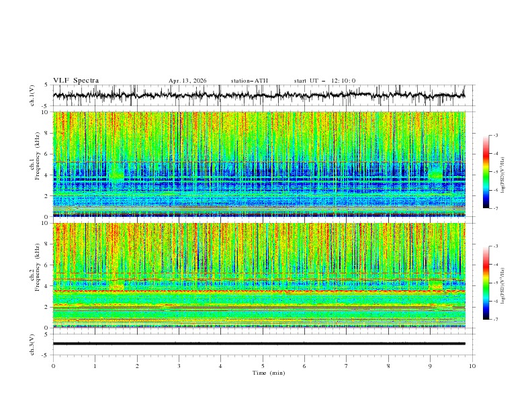Click the "-4" tick on ch.2 colorbar
The image size is (532, 411).
(x=495, y=265)
